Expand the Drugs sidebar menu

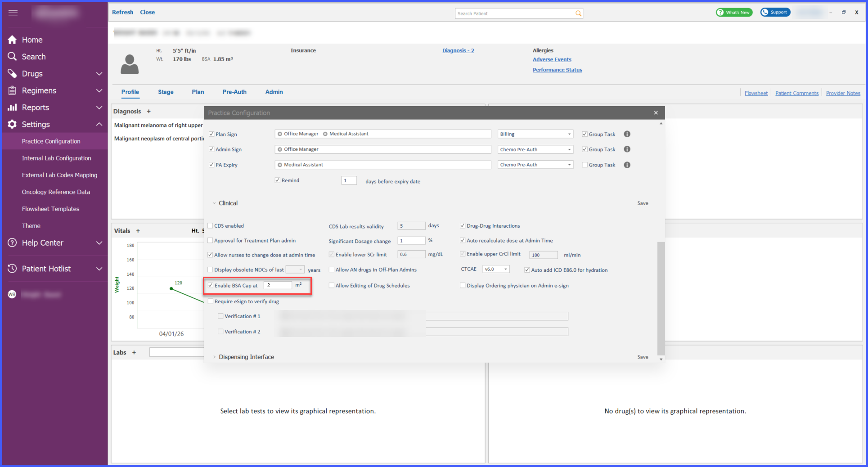tap(99, 74)
